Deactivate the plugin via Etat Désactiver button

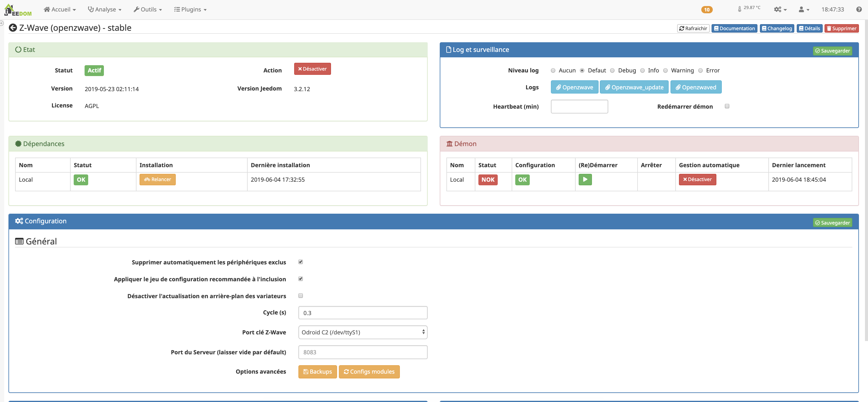[312, 69]
